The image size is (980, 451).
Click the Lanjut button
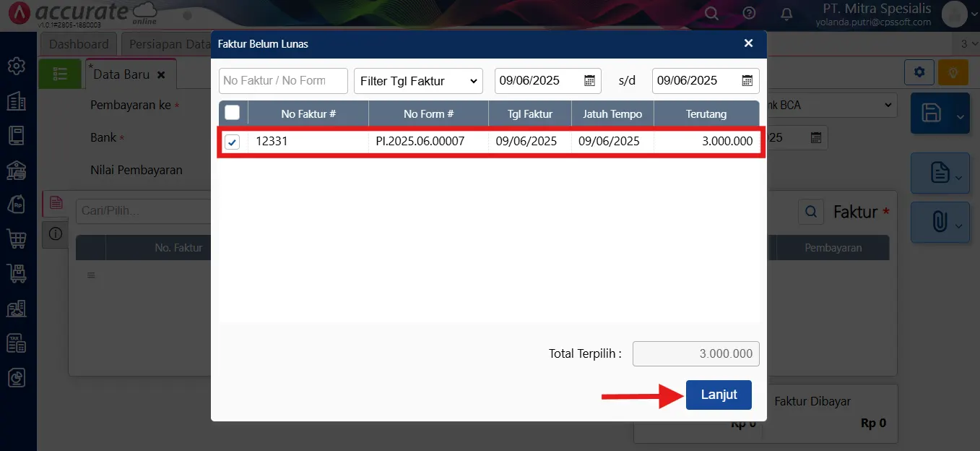click(x=719, y=395)
